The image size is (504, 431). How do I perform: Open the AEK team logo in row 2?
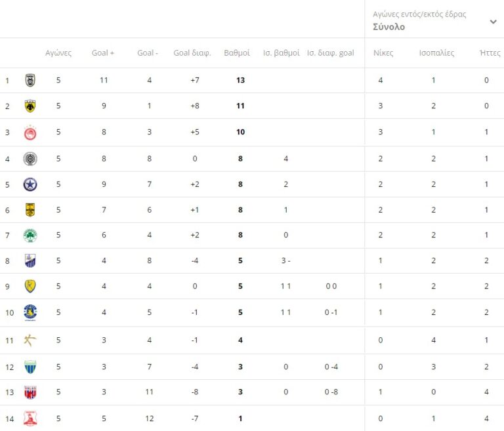(x=30, y=106)
